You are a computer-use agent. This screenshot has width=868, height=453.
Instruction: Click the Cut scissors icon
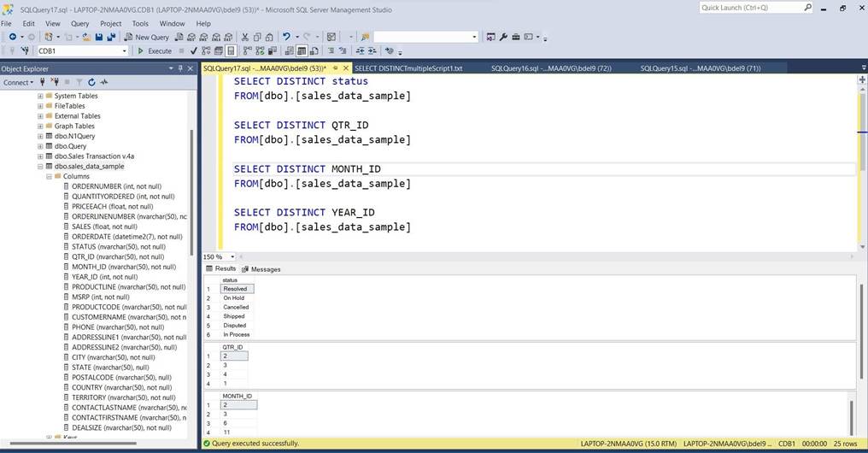point(245,38)
